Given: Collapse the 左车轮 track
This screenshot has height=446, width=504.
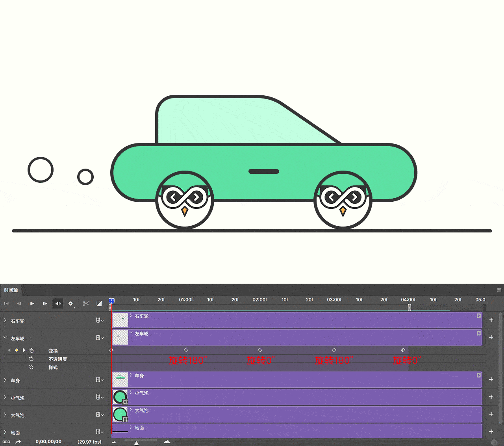Looking at the screenshot, I should coord(5,338).
